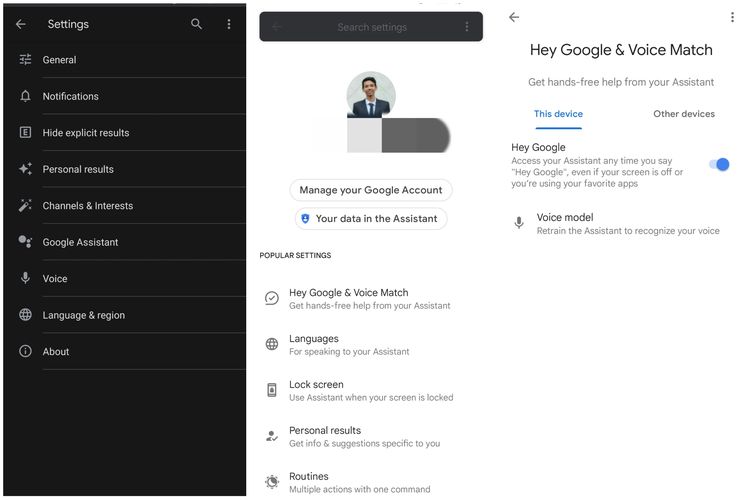The height and width of the screenshot is (500, 750).
Task: Tap the Hide explicit results icon
Action: [x=25, y=132]
